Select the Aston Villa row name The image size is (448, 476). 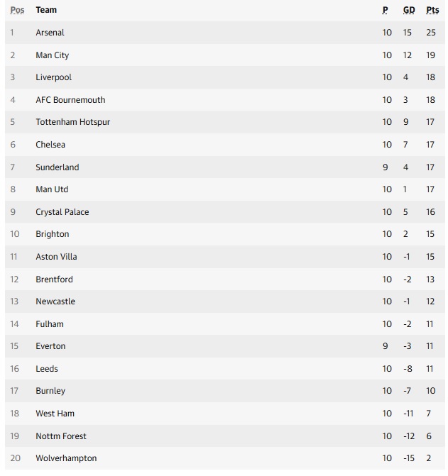coord(56,257)
